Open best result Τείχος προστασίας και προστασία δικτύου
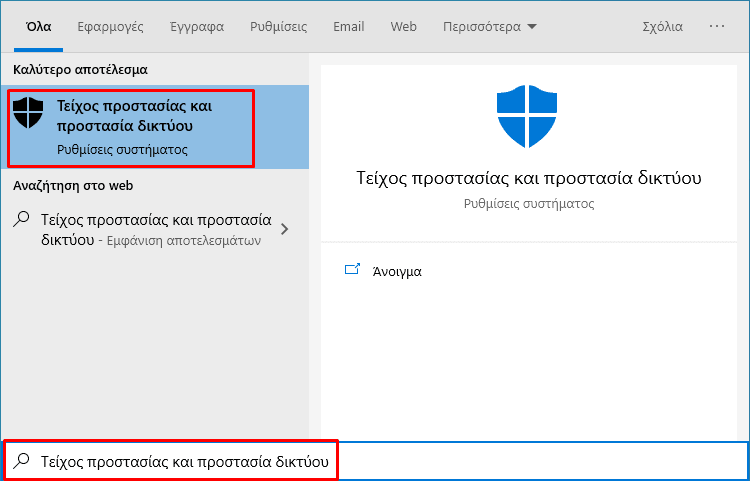The width and height of the screenshot is (750, 481). (x=154, y=127)
